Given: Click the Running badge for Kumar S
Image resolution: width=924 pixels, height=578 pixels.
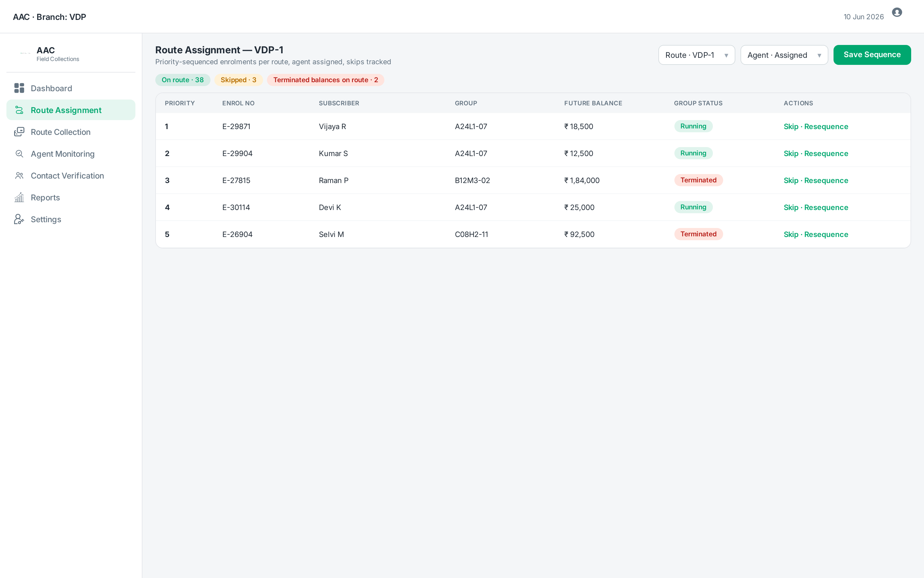Looking at the screenshot, I should pyautogui.click(x=693, y=153).
